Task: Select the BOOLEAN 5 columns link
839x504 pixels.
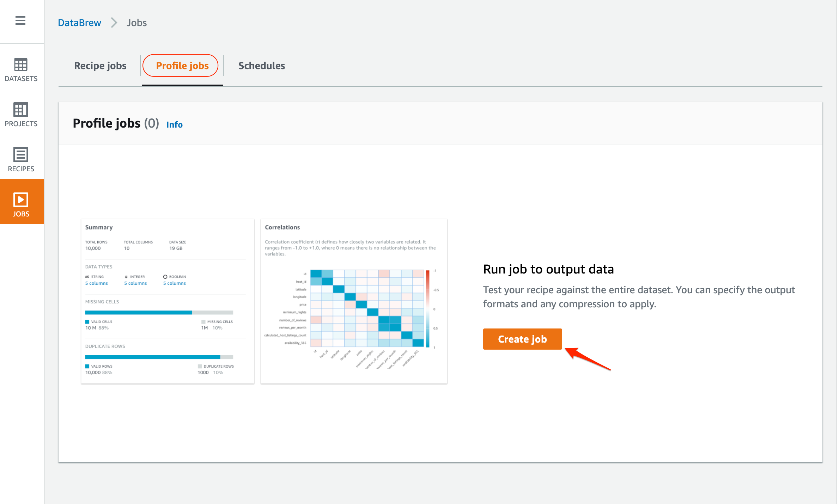Action: click(174, 283)
